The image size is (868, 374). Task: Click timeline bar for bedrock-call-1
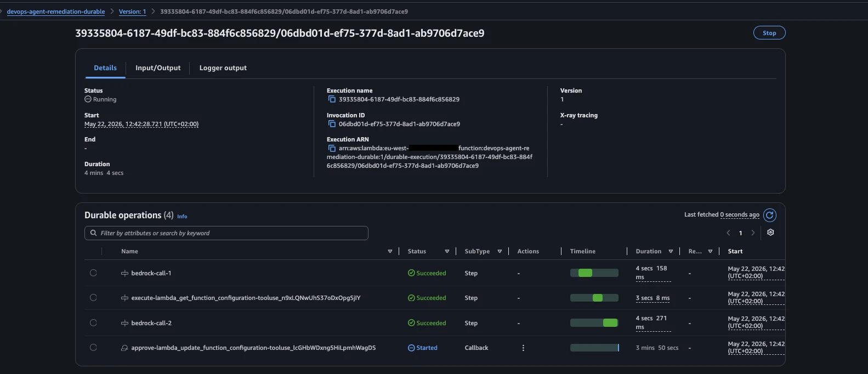click(x=594, y=273)
